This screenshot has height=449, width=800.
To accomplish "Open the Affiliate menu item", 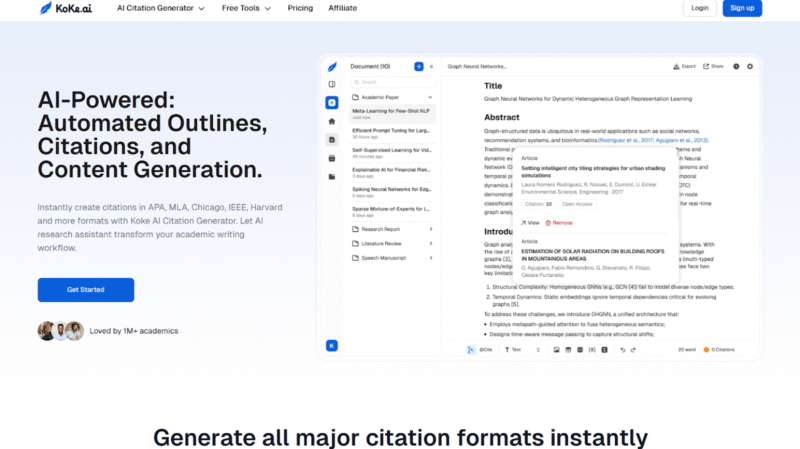I will (x=342, y=8).
